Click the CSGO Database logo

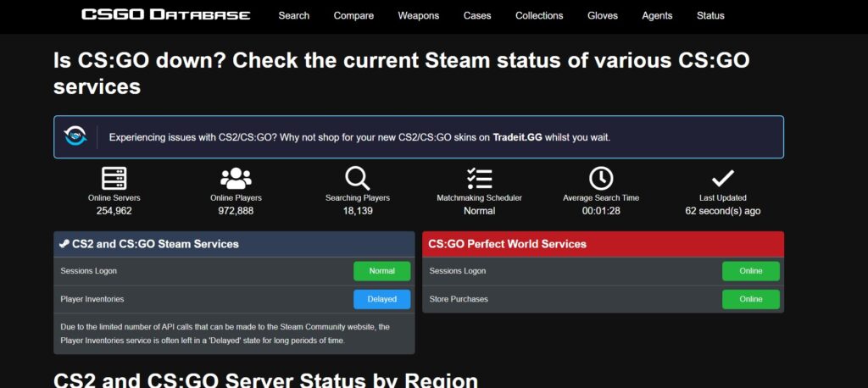(165, 15)
